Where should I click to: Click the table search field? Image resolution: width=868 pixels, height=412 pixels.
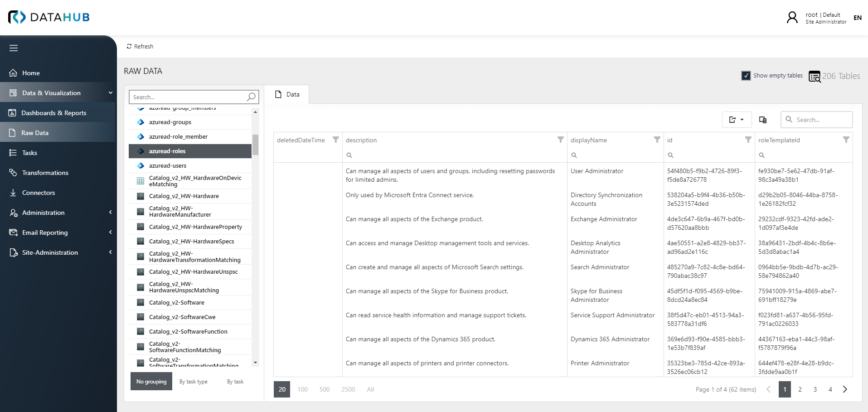[x=816, y=120]
